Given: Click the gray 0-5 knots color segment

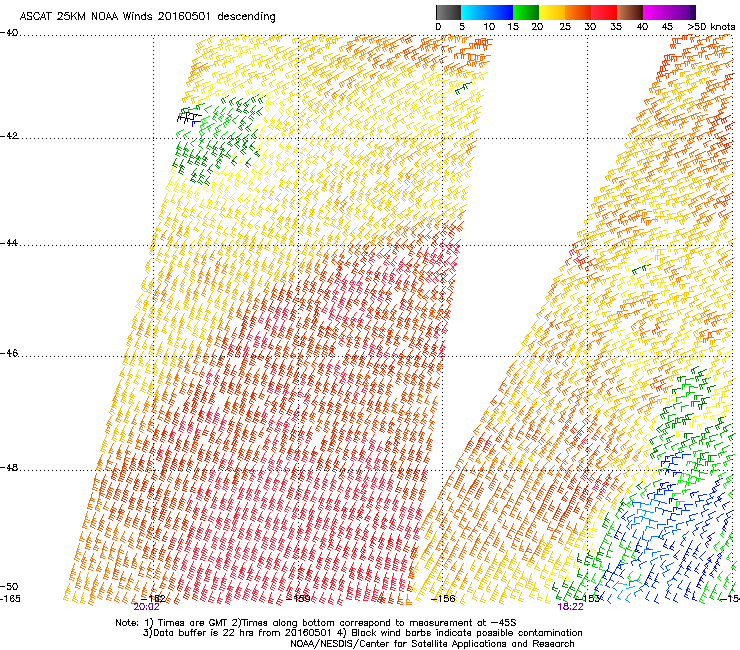Looking at the screenshot, I should pyautogui.click(x=448, y=12).
